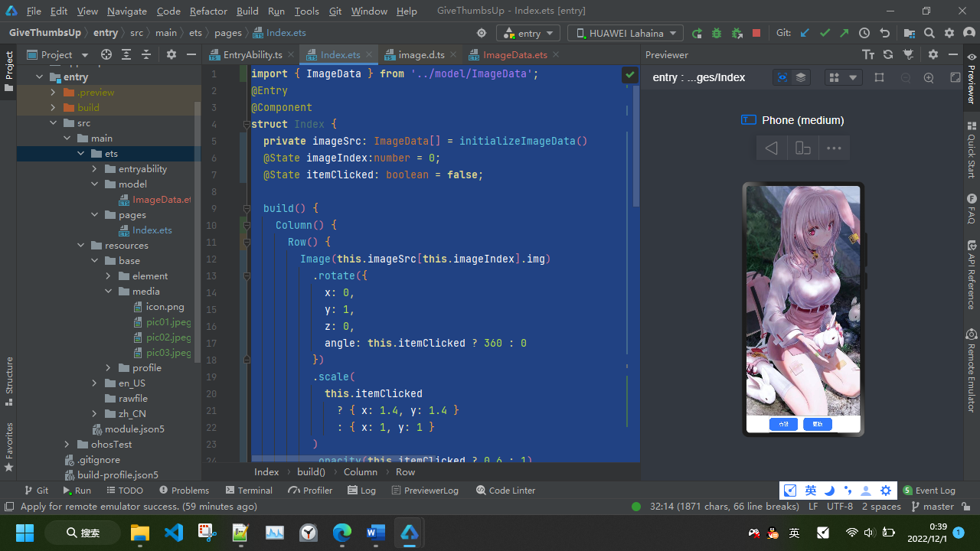Open Visual Studio Code from the taskbar
980x551 pixels.
174,532
